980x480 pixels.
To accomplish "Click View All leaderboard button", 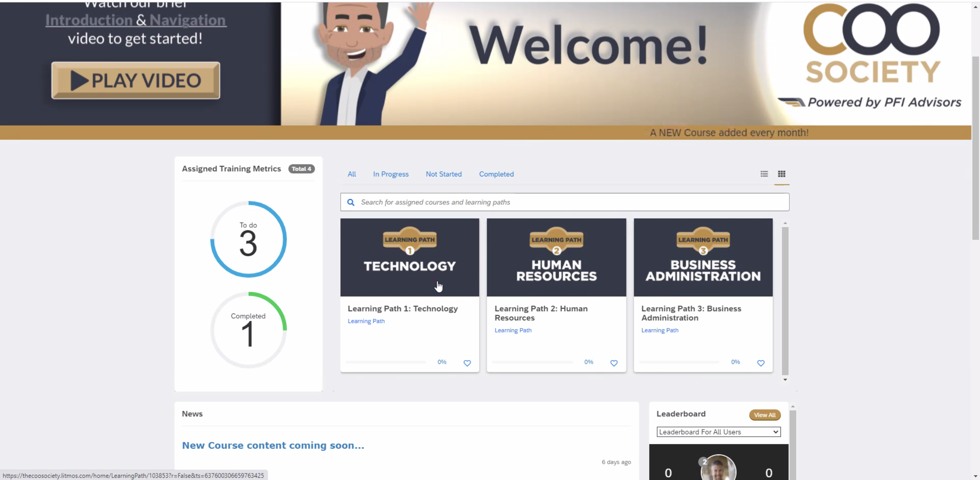I will pos(765,415).
